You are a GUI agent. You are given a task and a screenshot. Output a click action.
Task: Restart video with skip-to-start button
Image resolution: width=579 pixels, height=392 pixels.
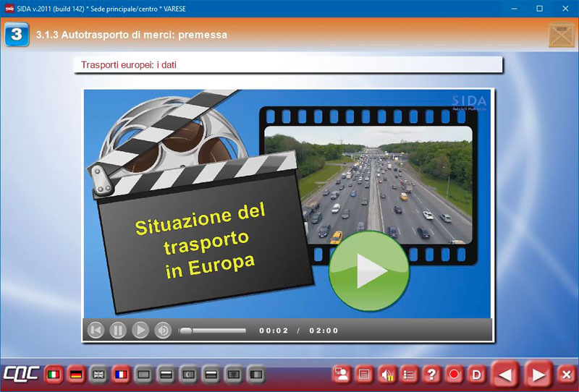pyautogui.click(x=96, y=331)
